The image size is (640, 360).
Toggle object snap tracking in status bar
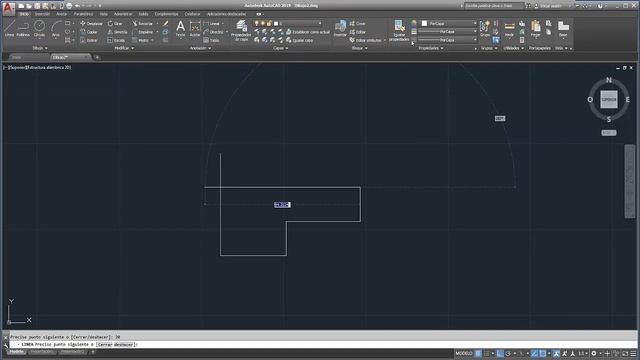[x=534, y=353]
